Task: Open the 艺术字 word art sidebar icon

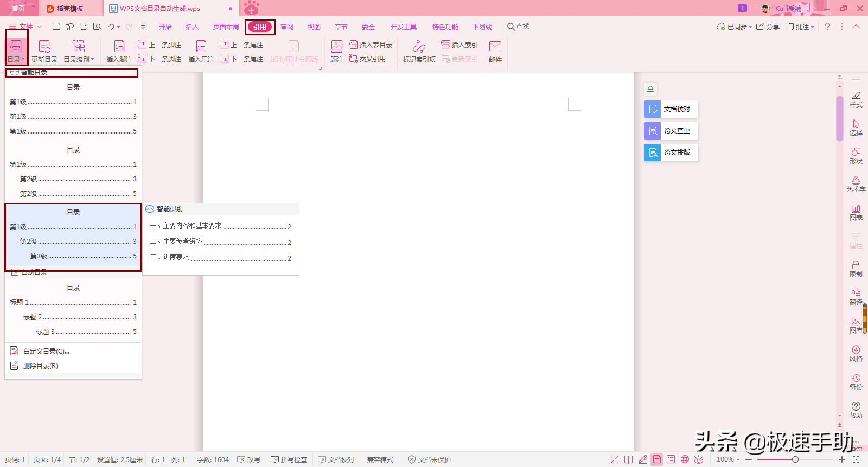Action: tap(856, 184)
